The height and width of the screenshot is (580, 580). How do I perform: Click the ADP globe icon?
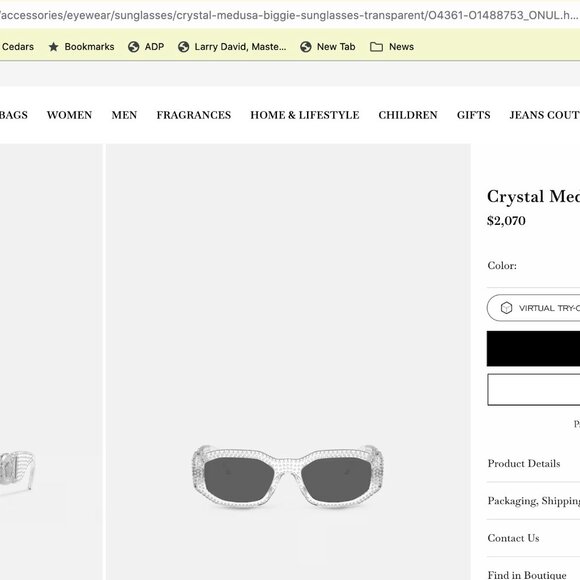click(x=134, y=47)
